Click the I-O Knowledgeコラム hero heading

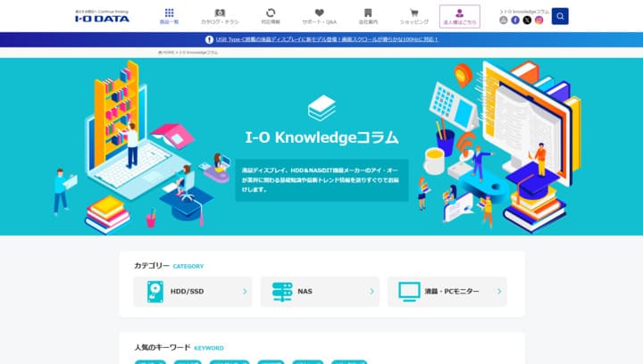point(321,137)
